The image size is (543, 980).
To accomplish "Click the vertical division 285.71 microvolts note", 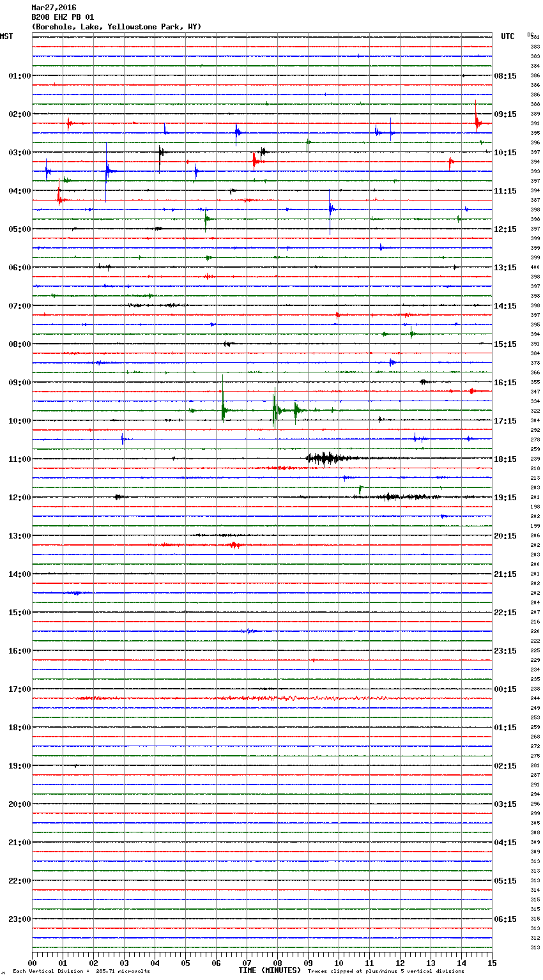I will tap(81, 971).
